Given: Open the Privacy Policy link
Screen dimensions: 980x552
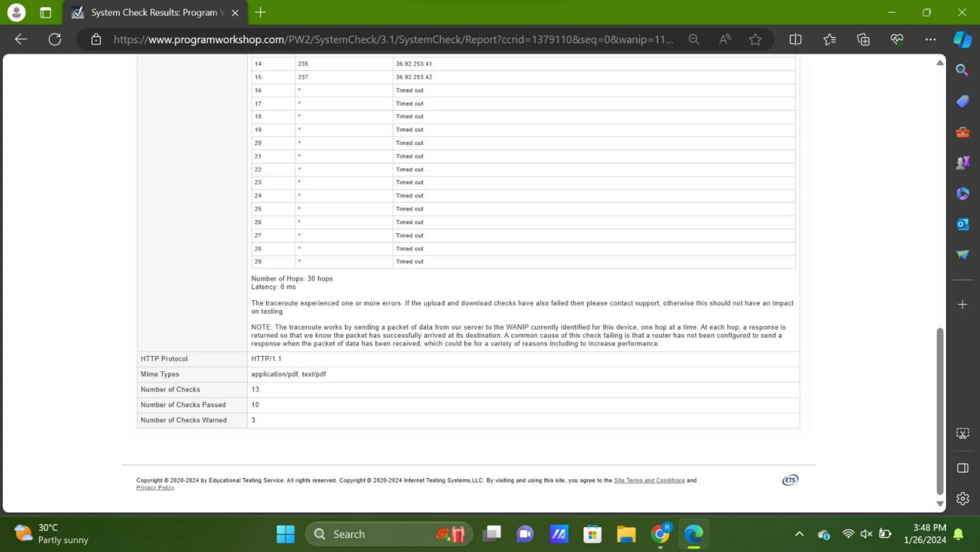Looking at the screenshot, I should click(155, 488).
